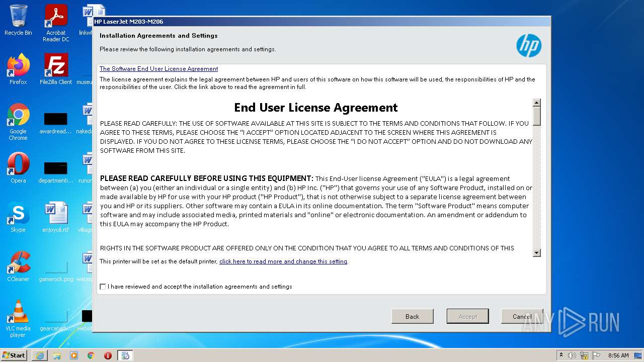Click the taskbar clock showing 8:56 AM
The height and width of the screenshot is (362, 644).
click(618, 355)
